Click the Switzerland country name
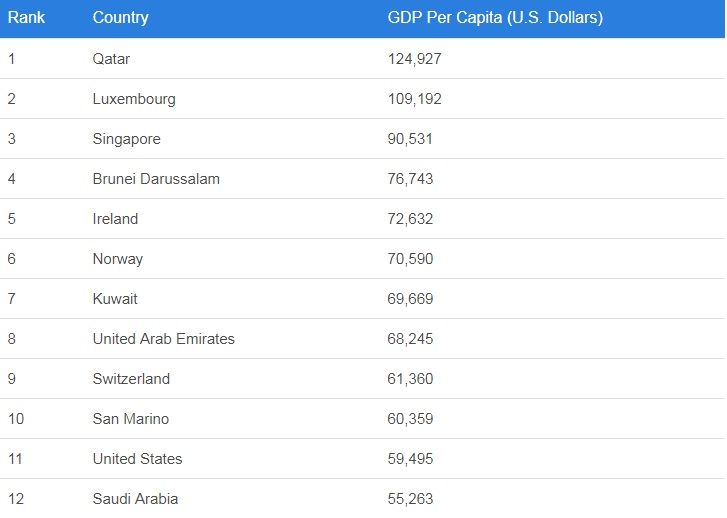Viewport: 727px width, 518px height. pos(131,379)
